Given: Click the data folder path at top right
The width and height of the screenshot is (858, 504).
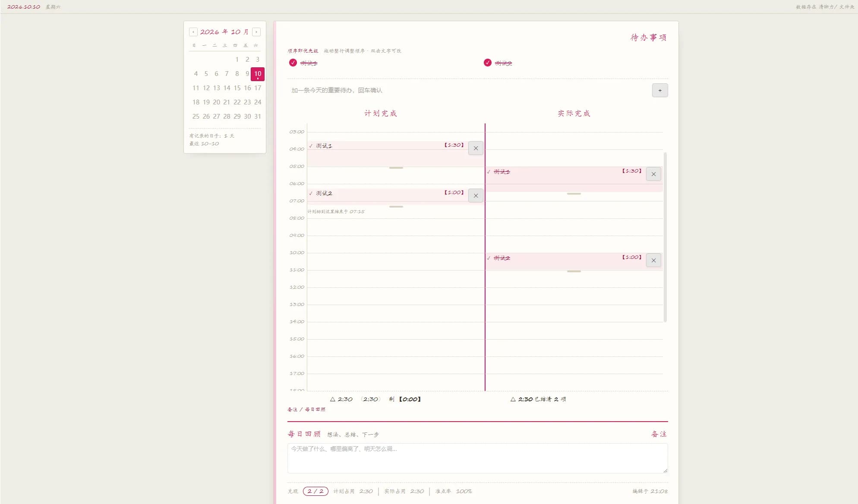Looking at the screenshot, I should click(x=825, y=7).
